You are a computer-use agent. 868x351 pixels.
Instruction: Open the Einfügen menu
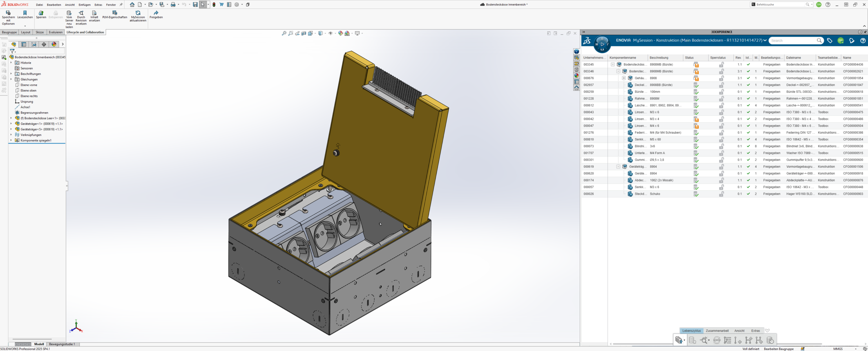[x=84, y=5]
